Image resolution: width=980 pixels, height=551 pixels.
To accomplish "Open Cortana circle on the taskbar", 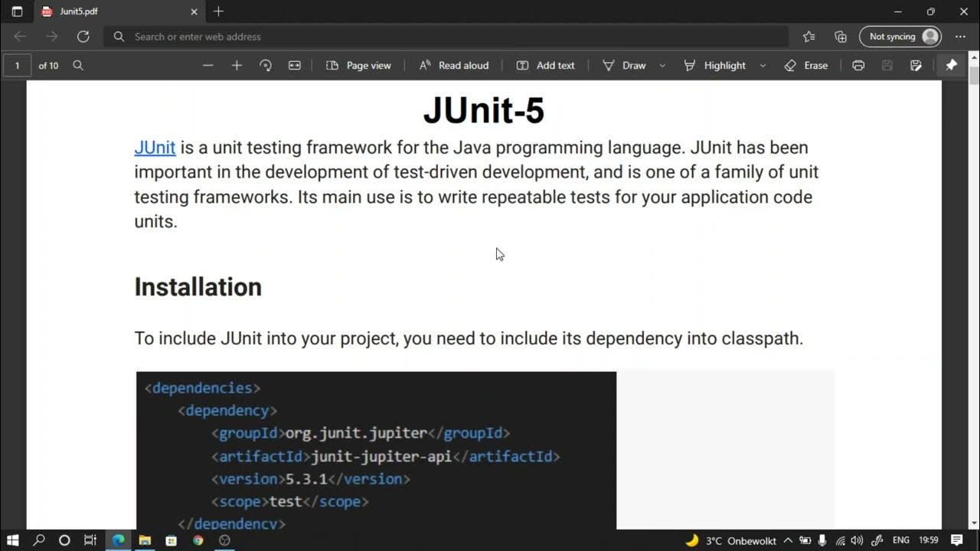I will pyautogui.click(x=64, y=540).
